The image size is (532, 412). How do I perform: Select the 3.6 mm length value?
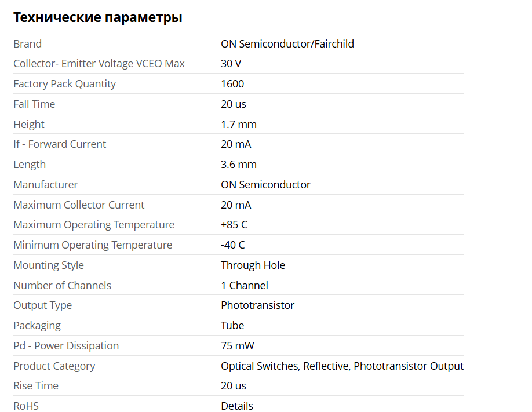(x=238, y=165)
